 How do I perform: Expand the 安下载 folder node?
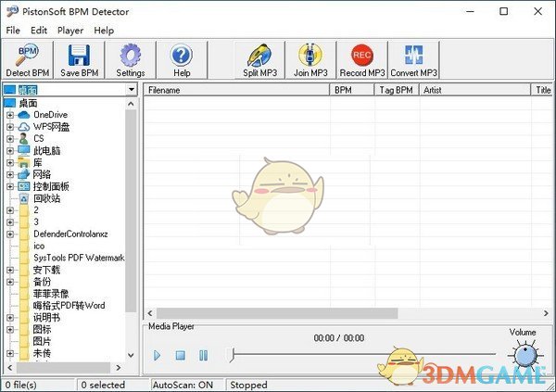point(10,270)
